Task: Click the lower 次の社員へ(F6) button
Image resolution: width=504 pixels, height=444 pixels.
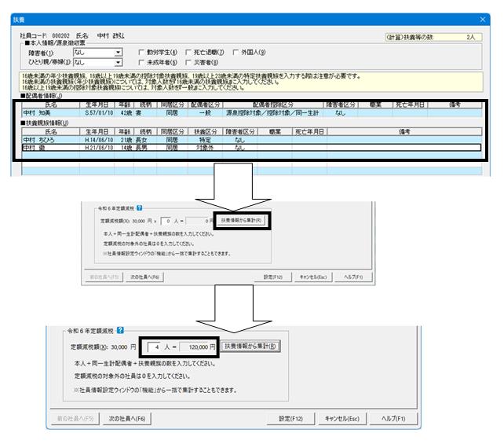Action: point(127,419)
